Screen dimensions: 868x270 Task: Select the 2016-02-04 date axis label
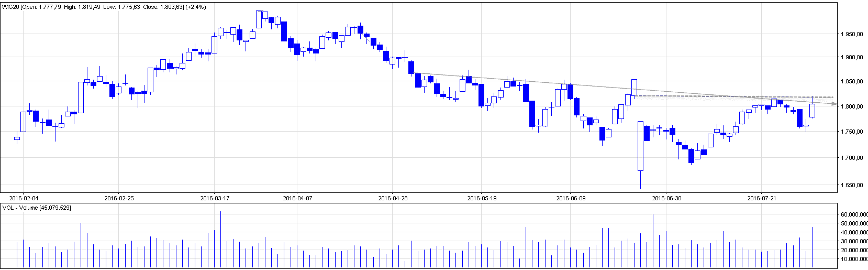coord(24,198)
